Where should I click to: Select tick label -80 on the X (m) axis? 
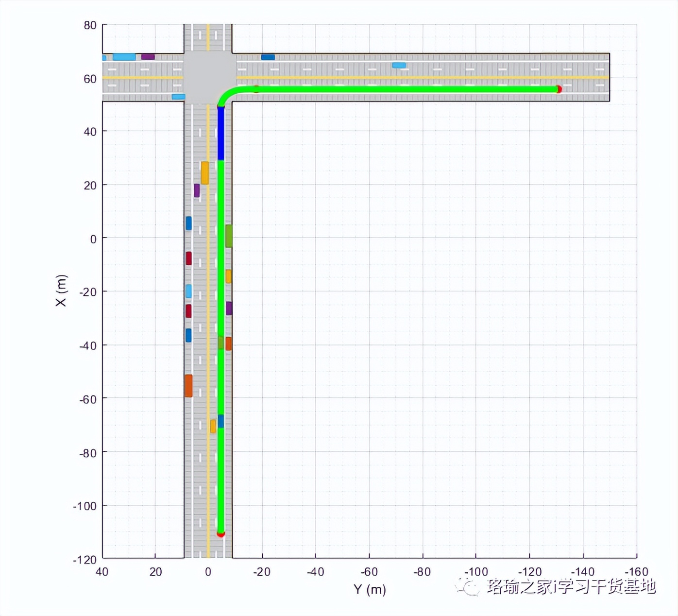pyautogui.click(x=88, y=453)
